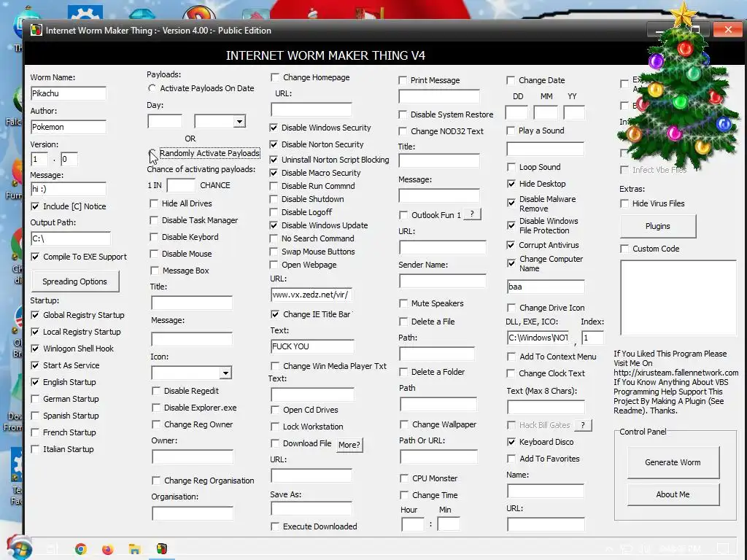
Task: Click the Worm Name field containing Pikachu
Action: (x=69, y=93)
